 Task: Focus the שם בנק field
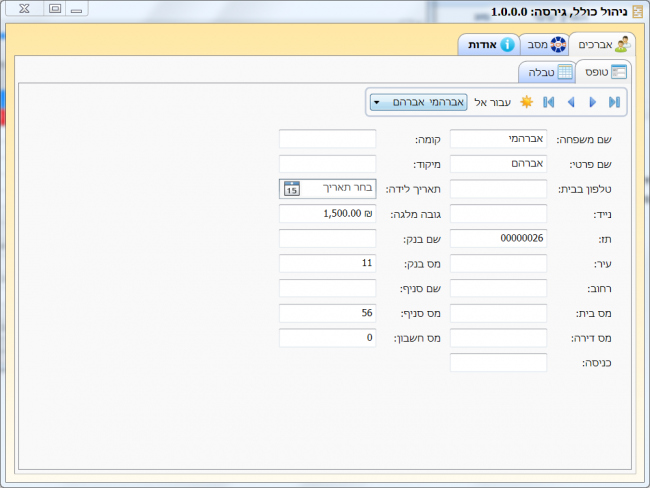[327, 238]
